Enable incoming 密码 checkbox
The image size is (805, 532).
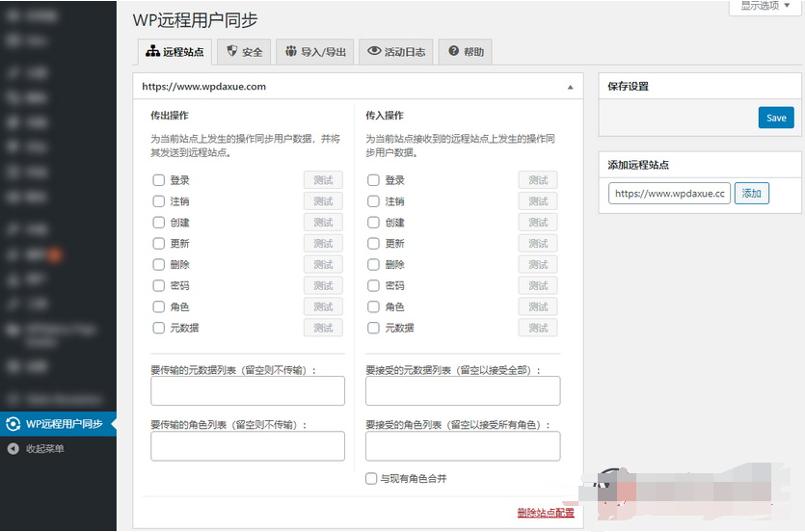tap(373, 285)
